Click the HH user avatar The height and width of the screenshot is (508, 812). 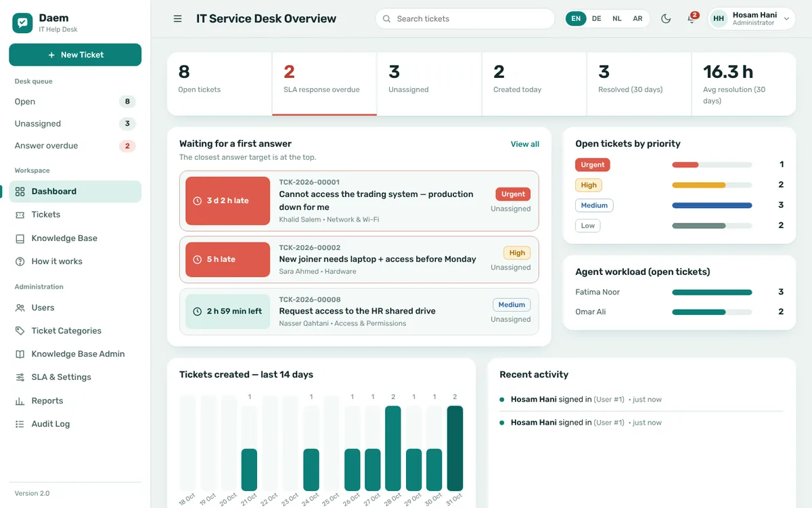click(719, 19)
